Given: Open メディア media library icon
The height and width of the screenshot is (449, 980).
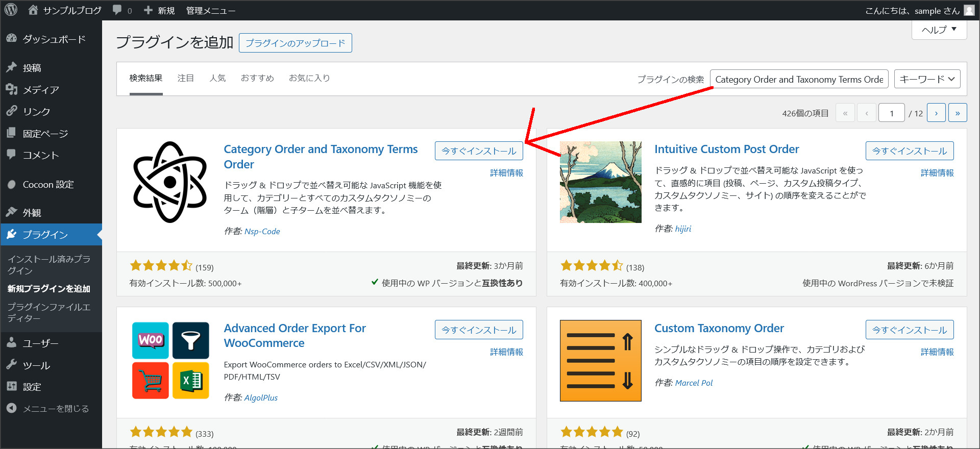Looking at the screenshot, I should tap(11, 89).
